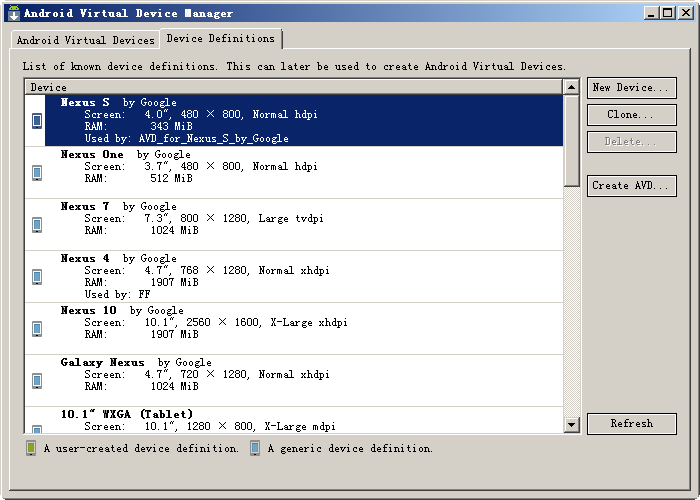The image size is (700, 500).
Task: Open the New Device dialog
Action: tap(632, 88)
